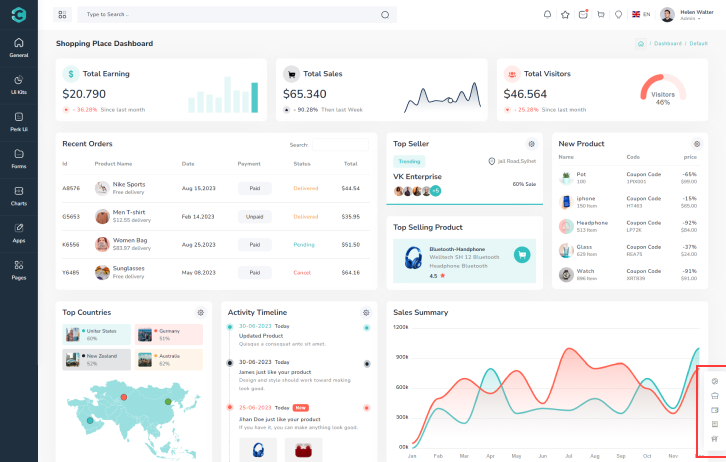The height and width of the screenshot is (462, 726).
Task: Click the cart button on Bluetooth-Handphone
Action: point(521,255)
